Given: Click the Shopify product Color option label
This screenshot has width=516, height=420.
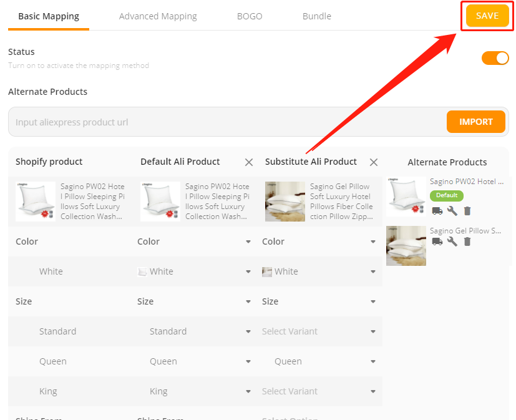Looking at the screenshot, I should 27,242.
